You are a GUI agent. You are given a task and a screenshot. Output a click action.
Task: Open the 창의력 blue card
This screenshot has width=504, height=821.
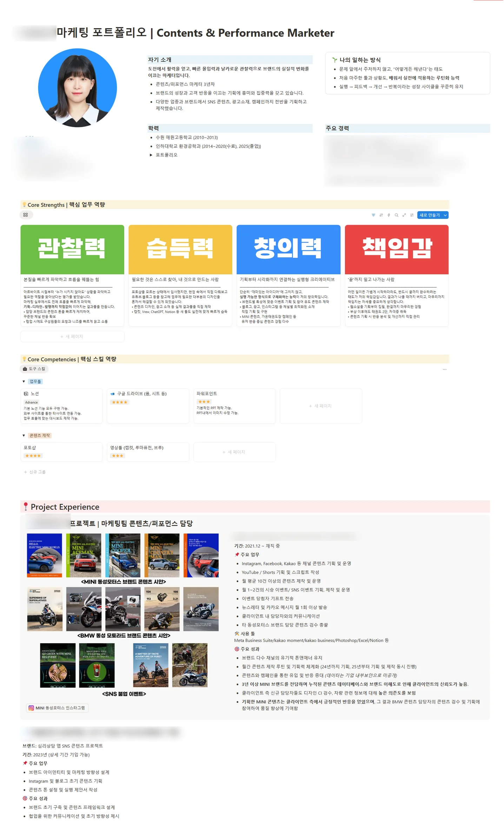pos(289,276)
